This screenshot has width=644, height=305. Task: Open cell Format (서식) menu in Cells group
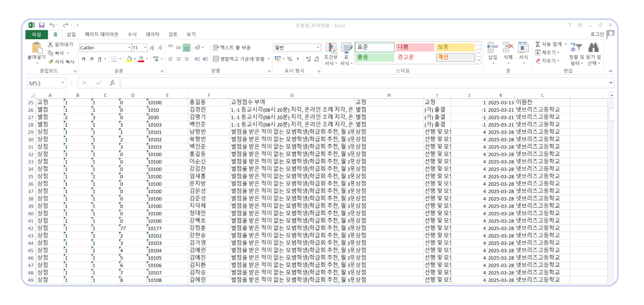[x=523, y=53]
